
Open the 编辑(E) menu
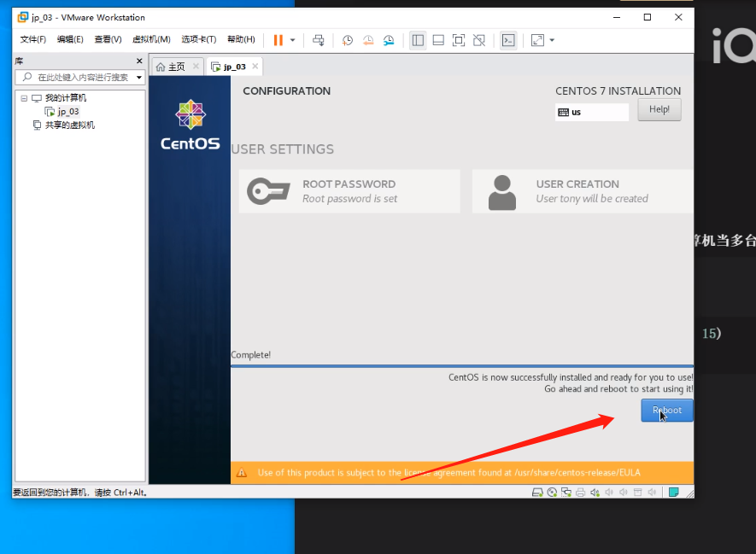tap(70, 39)
